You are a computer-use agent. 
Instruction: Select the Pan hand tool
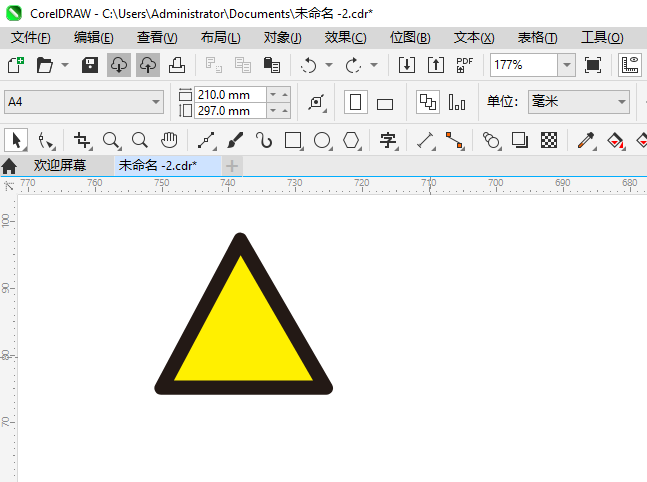click(x=169, y=140)
